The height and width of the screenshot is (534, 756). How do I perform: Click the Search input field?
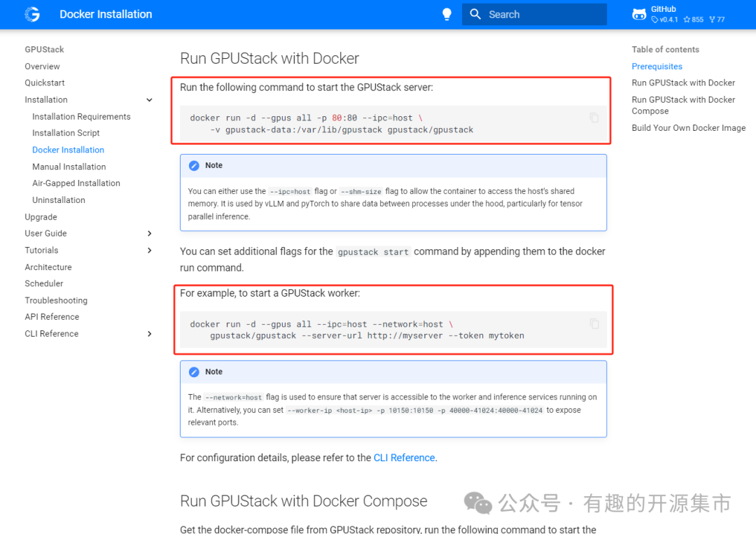click(x=534, y=15)
